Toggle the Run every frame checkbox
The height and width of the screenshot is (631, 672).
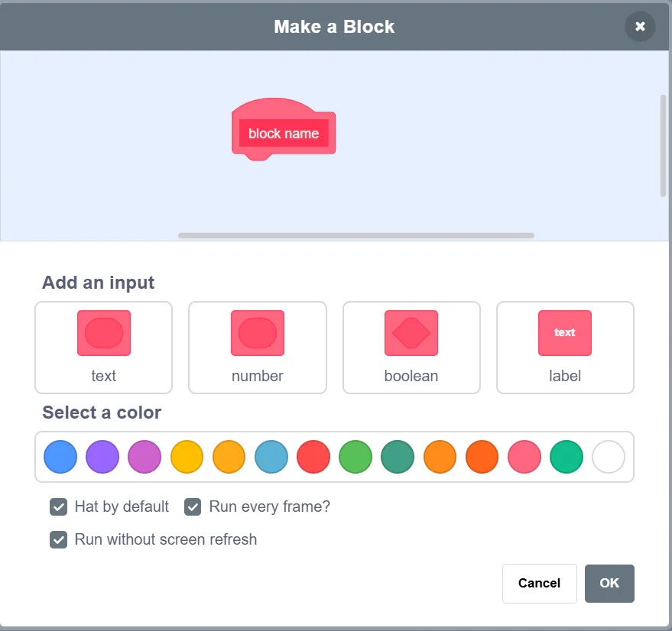click(193, 506)
